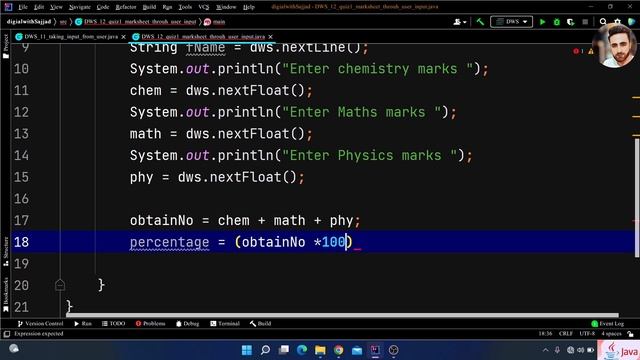The width and height of the screenshot is (640, 360).
Task: Click the DWS_12 class breadcrumb
Action: tap(136, 22)
